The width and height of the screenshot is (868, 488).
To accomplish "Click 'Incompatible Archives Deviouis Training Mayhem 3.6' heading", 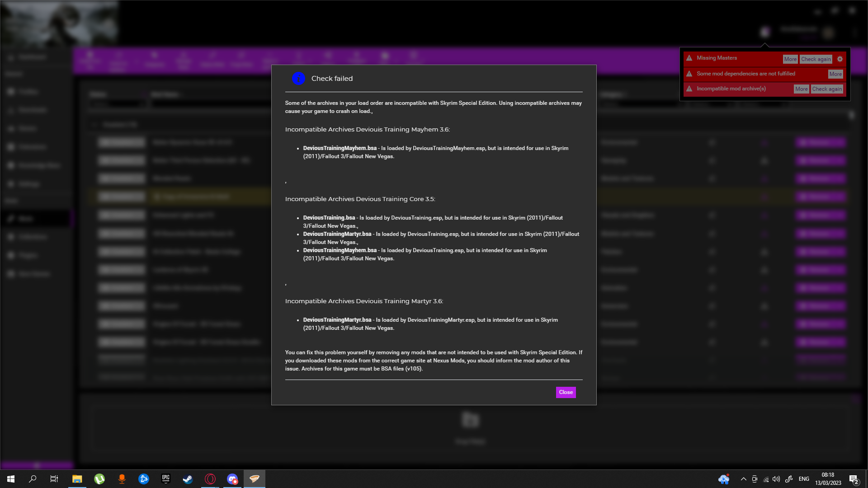I will tap(367, 129).
